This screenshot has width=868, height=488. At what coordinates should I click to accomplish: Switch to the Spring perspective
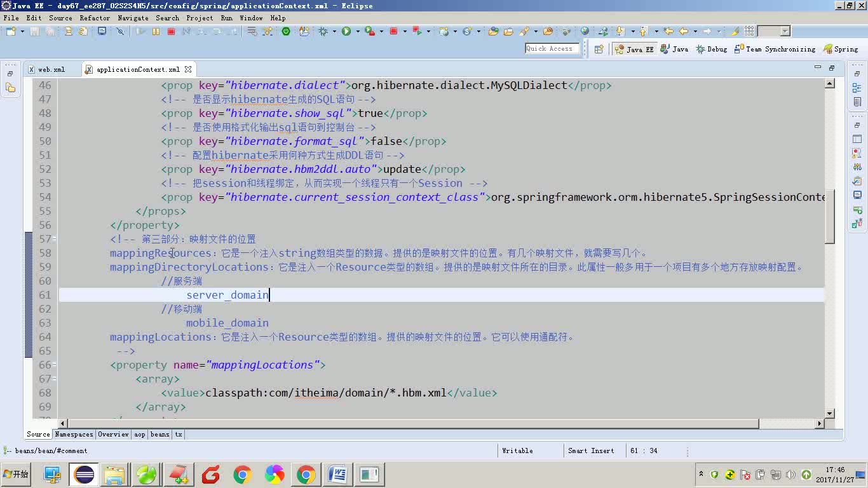(841, 49)
